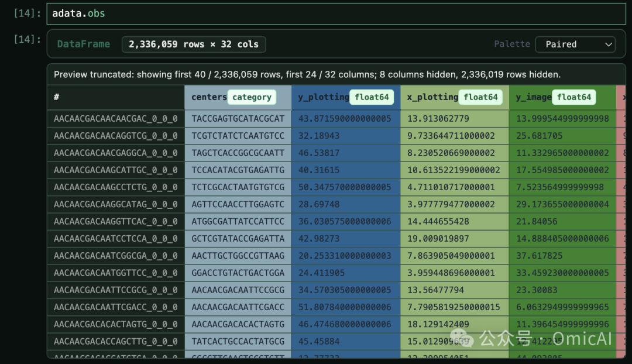
Task: Select the y_image column header
Action: [563, 97]
